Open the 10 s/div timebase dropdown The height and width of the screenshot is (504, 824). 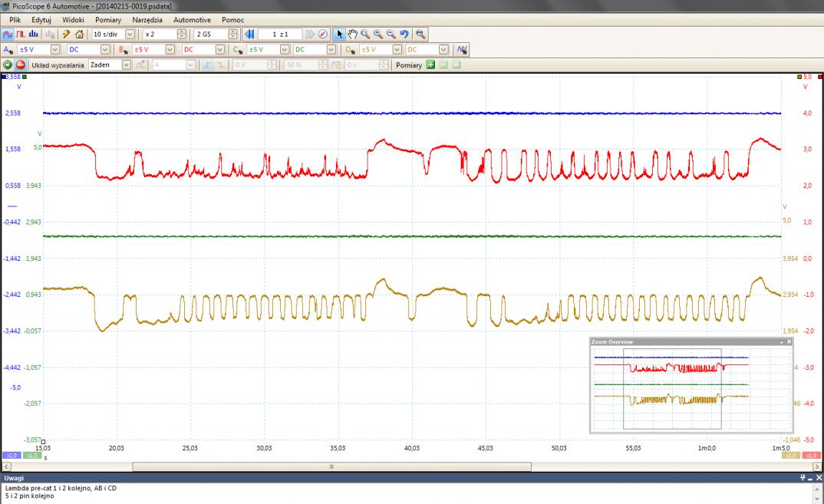(x=129, y=35)
